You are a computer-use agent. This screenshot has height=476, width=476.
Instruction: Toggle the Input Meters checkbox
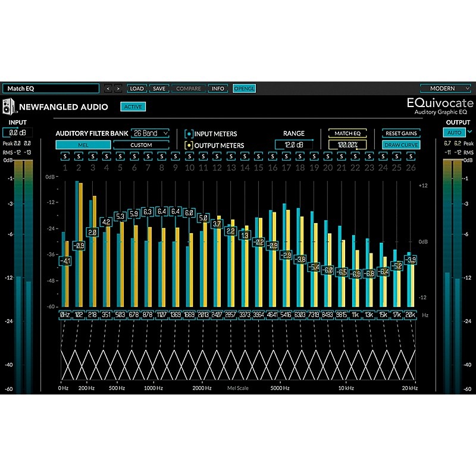(x=189, y=134)
